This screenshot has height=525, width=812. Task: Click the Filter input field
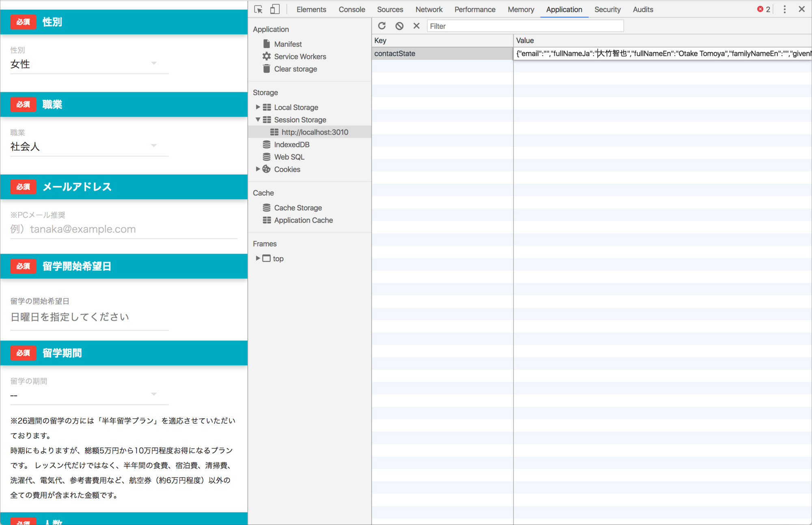point(525,26)
